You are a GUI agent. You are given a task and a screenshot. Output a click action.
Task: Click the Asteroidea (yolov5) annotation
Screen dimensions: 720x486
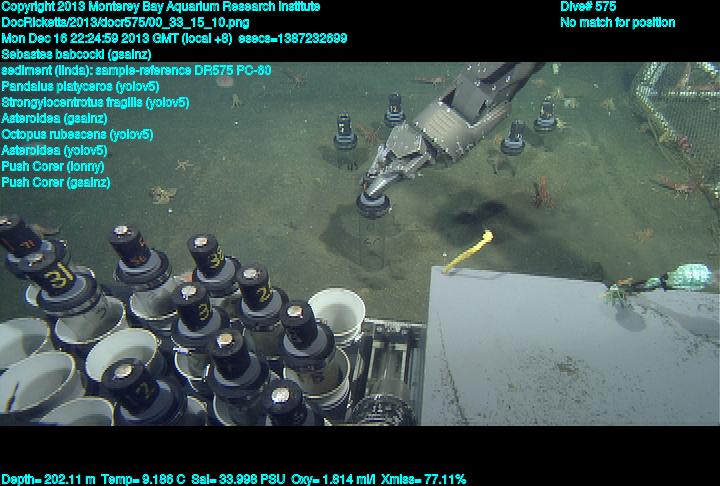[x=54, y=151]
